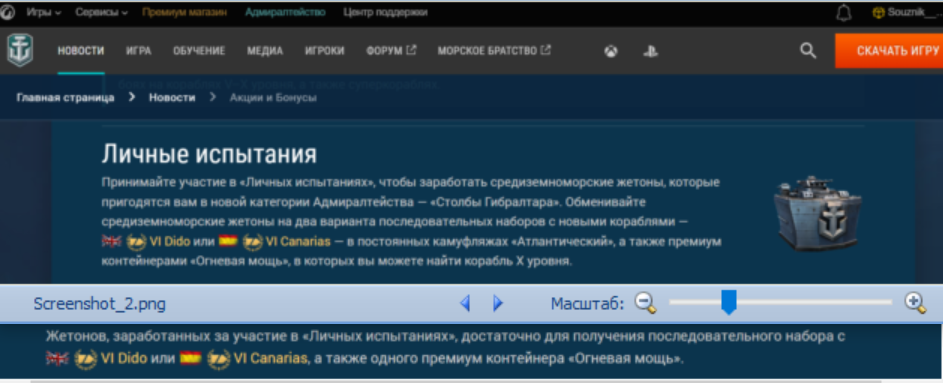The width and height of the screenshot is (943, 383).
Task: Click the Wargaming logo icon
Action: (x=7, y=12)
